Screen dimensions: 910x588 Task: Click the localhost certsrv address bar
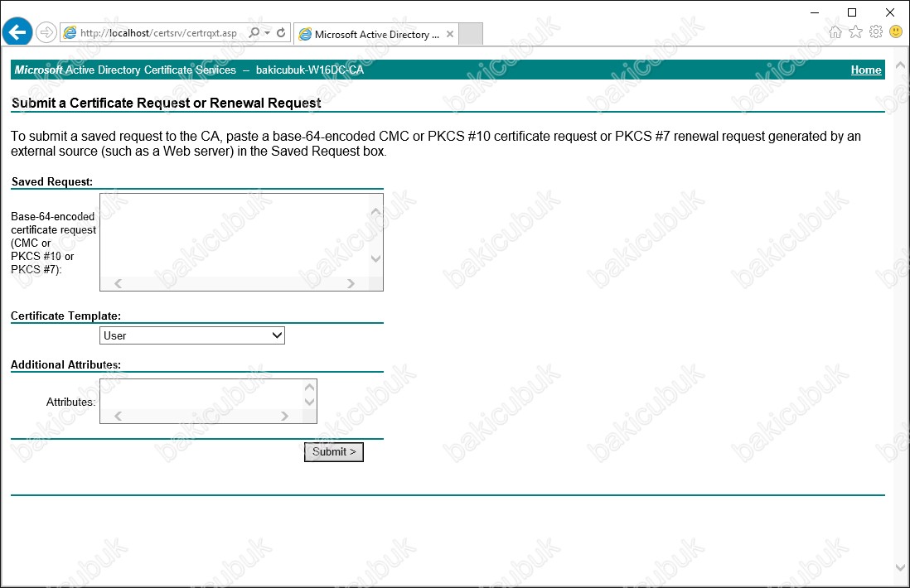coord(158,33)
